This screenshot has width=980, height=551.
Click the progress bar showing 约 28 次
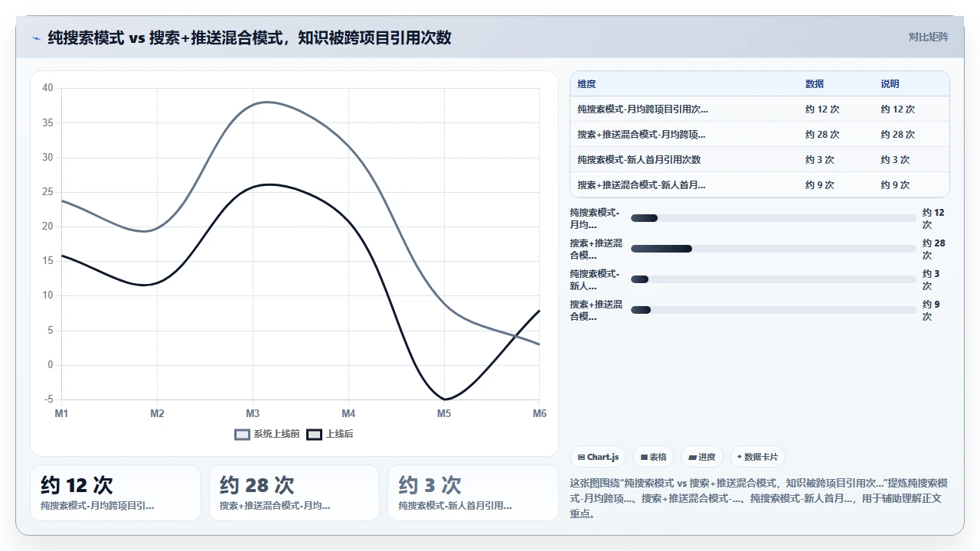click(x=773, y=249)
